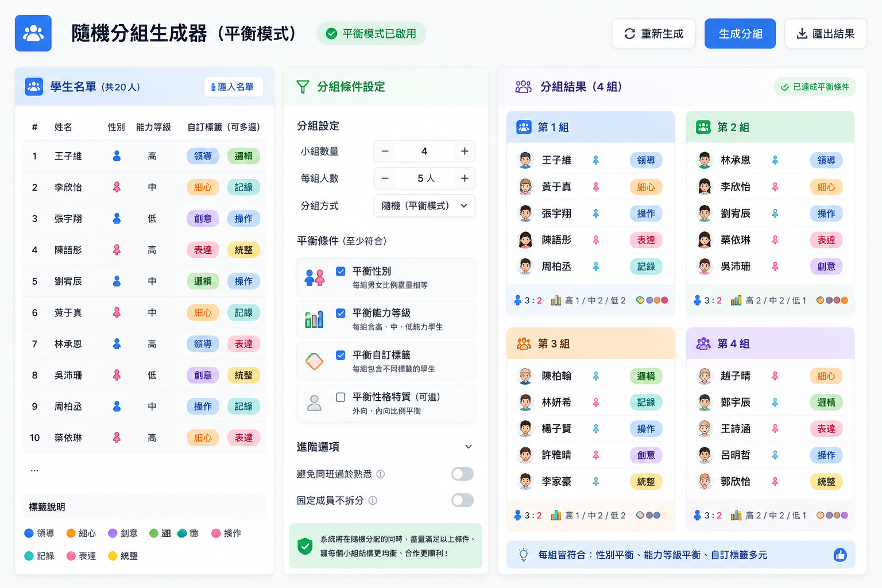The height and width of the screenshot is (588, 882).
Task: Turn on the 固定成員不拆分 toggle
Action: (x=462, y=500)
